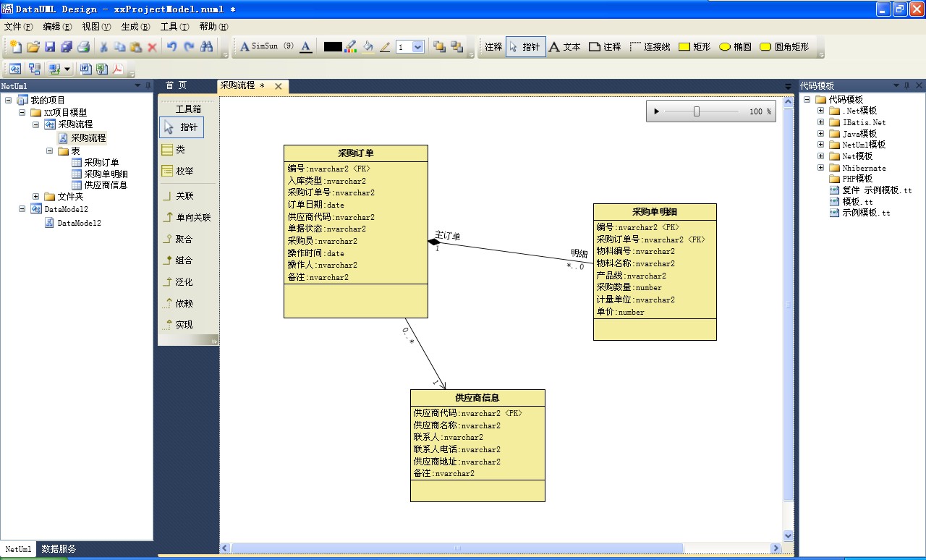Click the Export to PDF icon
Screen dimensions: 926x560
click(x=116, y=69)
